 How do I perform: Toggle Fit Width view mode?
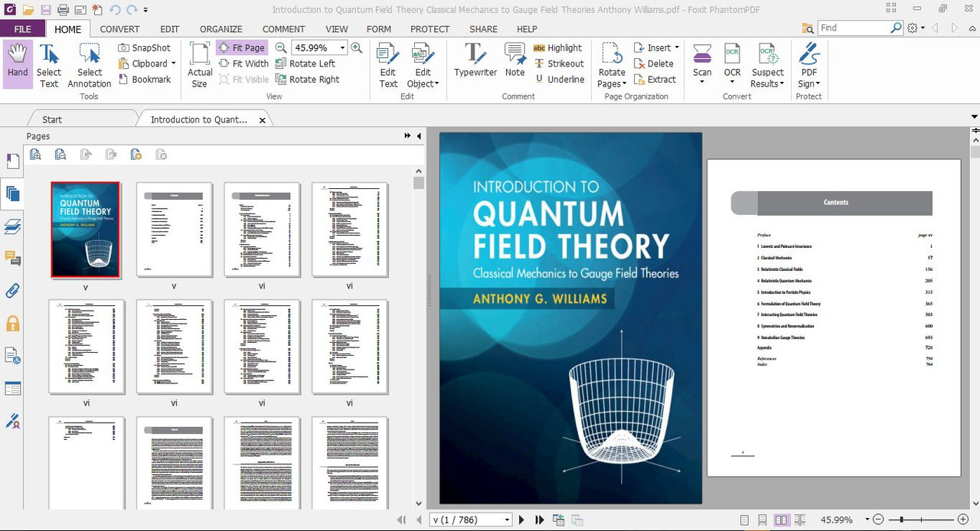(243, 64)
